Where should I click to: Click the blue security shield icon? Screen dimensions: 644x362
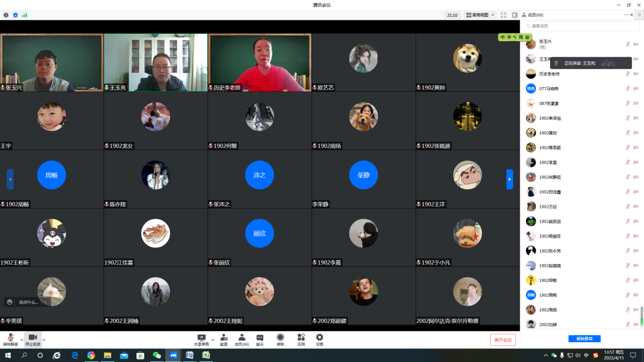[x=15, y=15]
